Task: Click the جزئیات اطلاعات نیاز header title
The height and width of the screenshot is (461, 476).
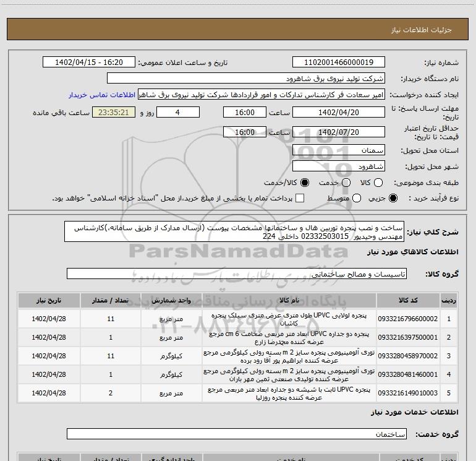Action: tap(422, 30)
